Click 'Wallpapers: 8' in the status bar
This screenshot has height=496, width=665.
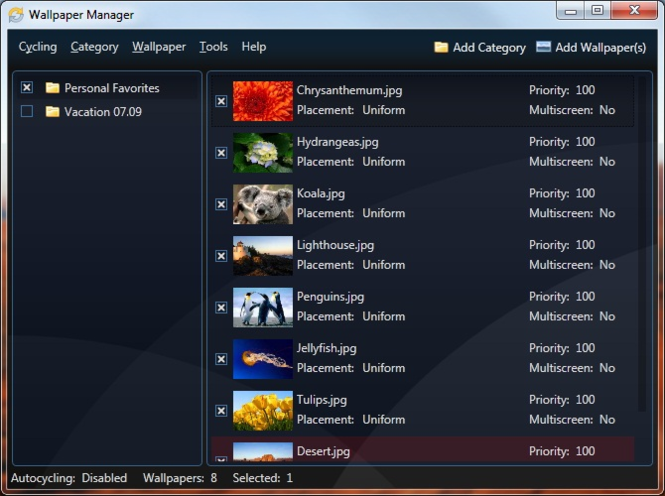180,478
